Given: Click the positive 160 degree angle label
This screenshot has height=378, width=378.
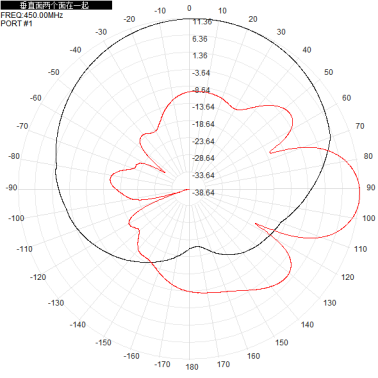Looking at the screenshot, I should [x=253, y=356].
